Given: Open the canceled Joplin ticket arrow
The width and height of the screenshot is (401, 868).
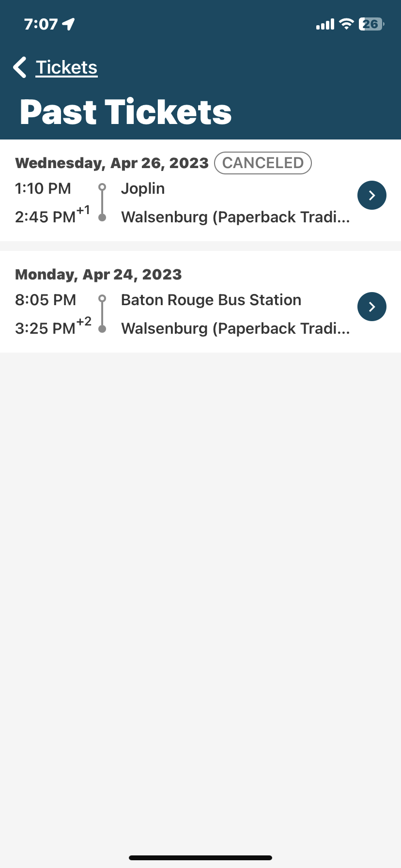Looking at the screenshot, I should (371, 195).
